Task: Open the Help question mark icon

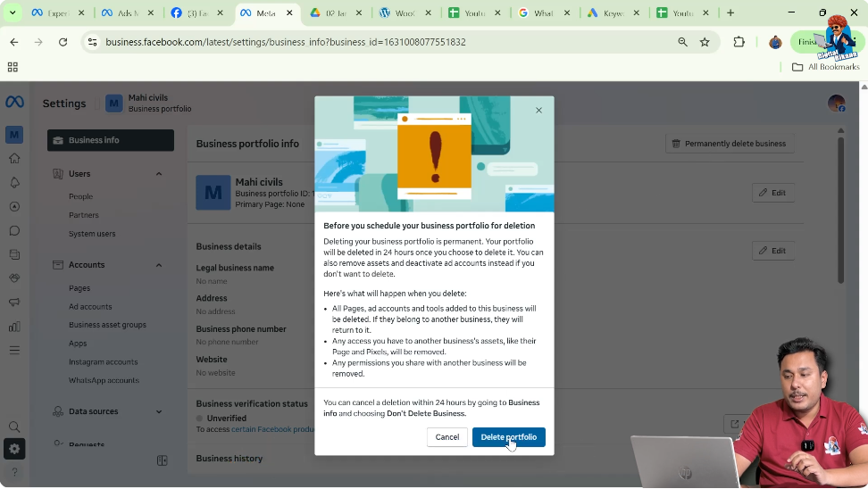Action: tap(14, 472)
